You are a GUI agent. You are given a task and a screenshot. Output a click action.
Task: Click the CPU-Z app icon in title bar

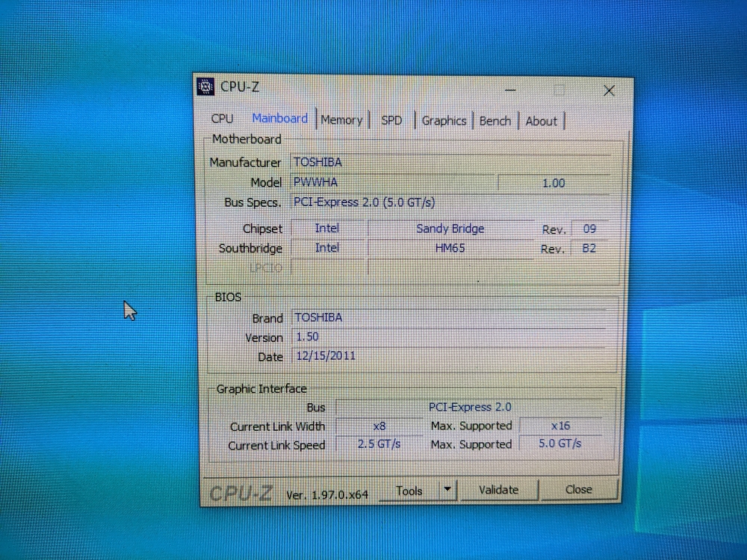205,86
